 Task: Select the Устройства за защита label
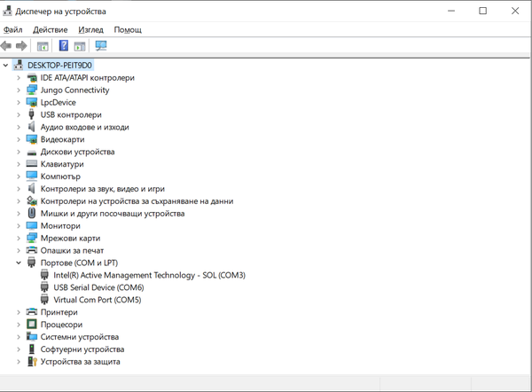pos(80,362)
